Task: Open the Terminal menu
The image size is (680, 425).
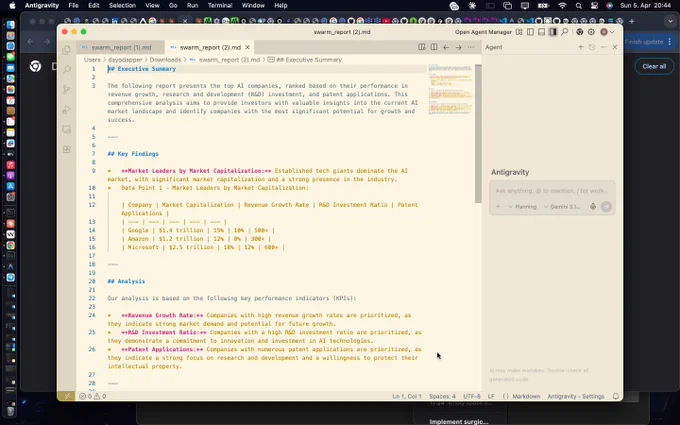Action: pyautogui.click(x=220, y=6)
